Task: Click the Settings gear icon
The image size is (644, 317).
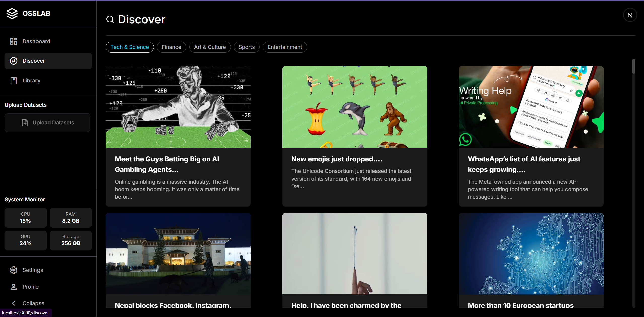Action: click(x=14, y=270)
